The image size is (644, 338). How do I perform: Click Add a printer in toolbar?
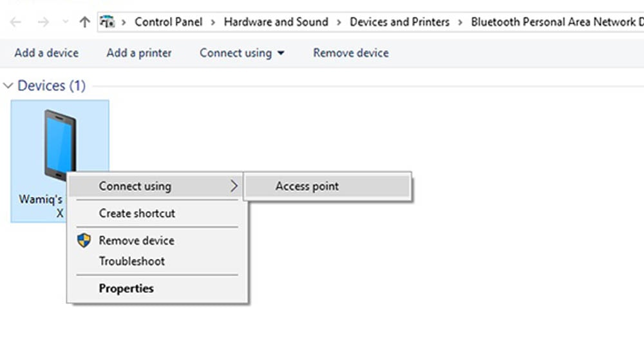tap(139, 53)
